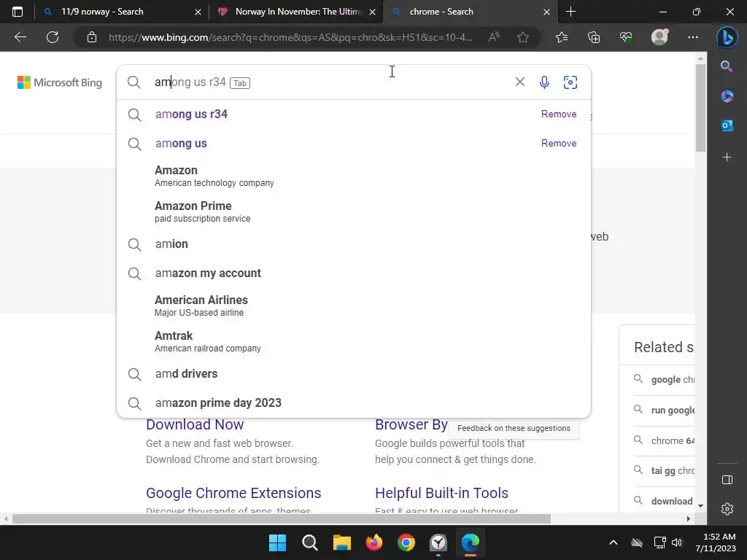This screenshot has height=560, width=747.
Task: Close the Norway In November tab
Action: [373, 12]
